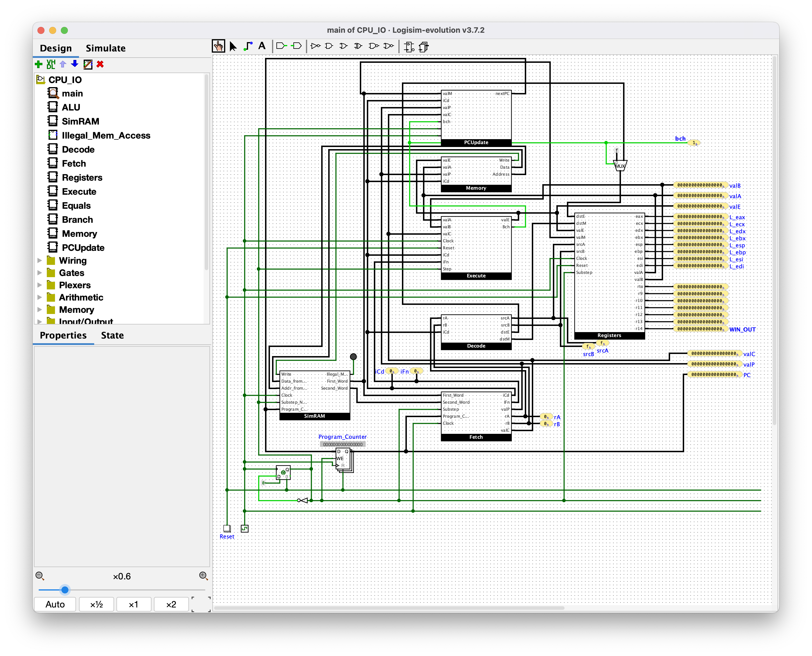Click the red Remove Circuit icon
This screenshot has height=656, width=812.
point(100,64)
